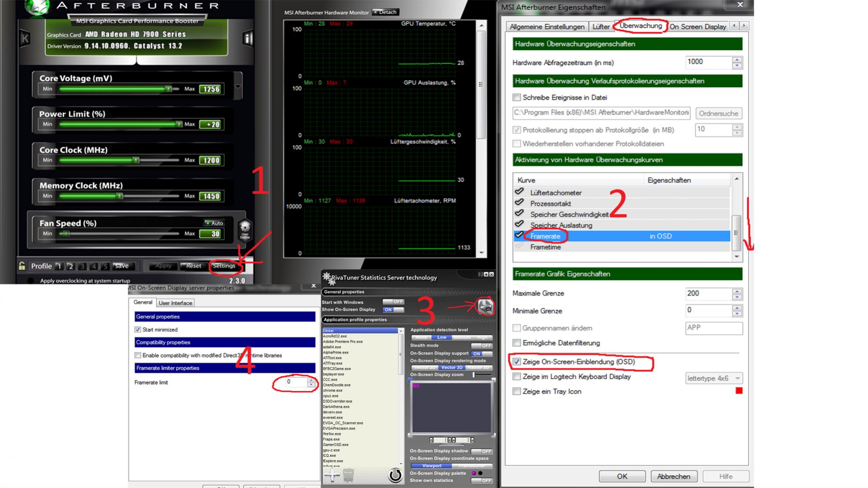Select profile slot 2

pyautogui.click(x=70, y=266)
